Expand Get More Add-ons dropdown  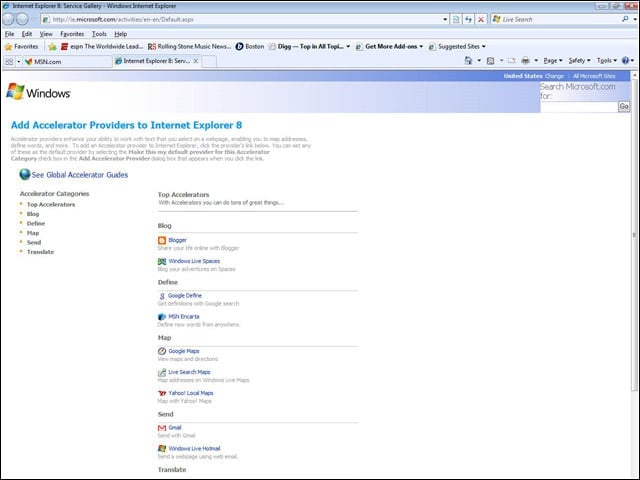[x=421, y=47]
